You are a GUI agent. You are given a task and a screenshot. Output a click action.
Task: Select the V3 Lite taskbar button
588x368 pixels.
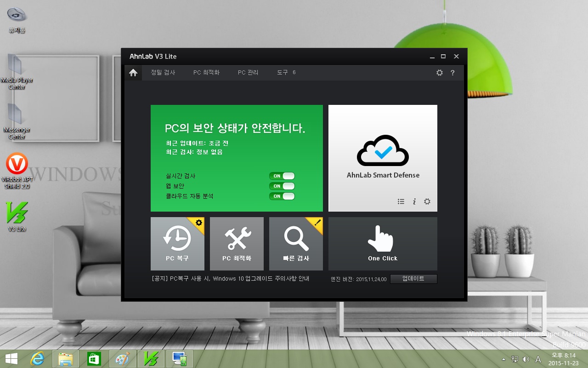pos(151,359)
